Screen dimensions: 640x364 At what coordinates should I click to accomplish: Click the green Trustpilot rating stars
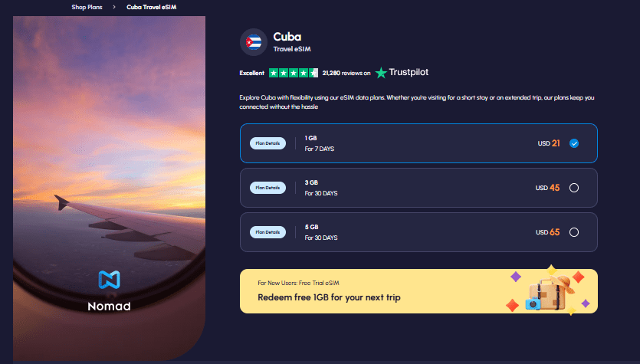pyautogui.click(x=293, y=73)
